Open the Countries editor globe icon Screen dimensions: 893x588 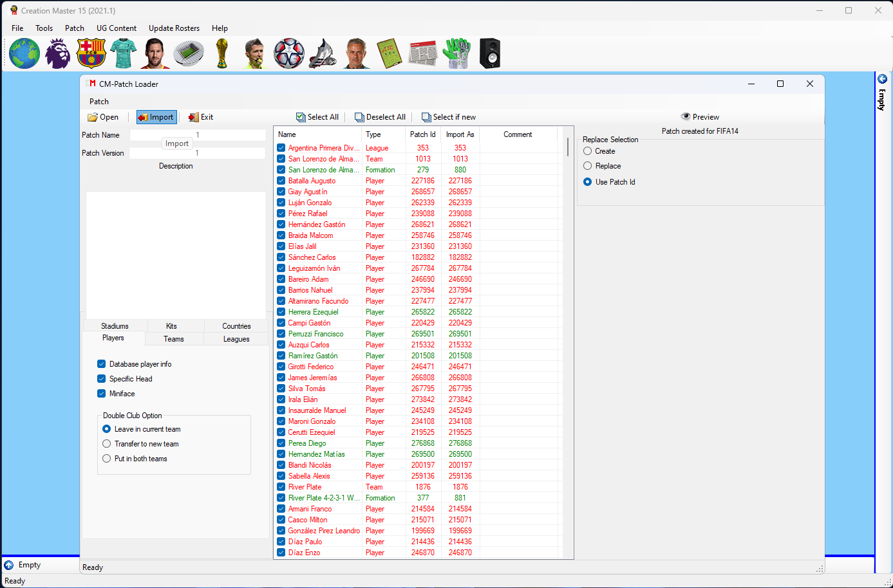(24, 53)
